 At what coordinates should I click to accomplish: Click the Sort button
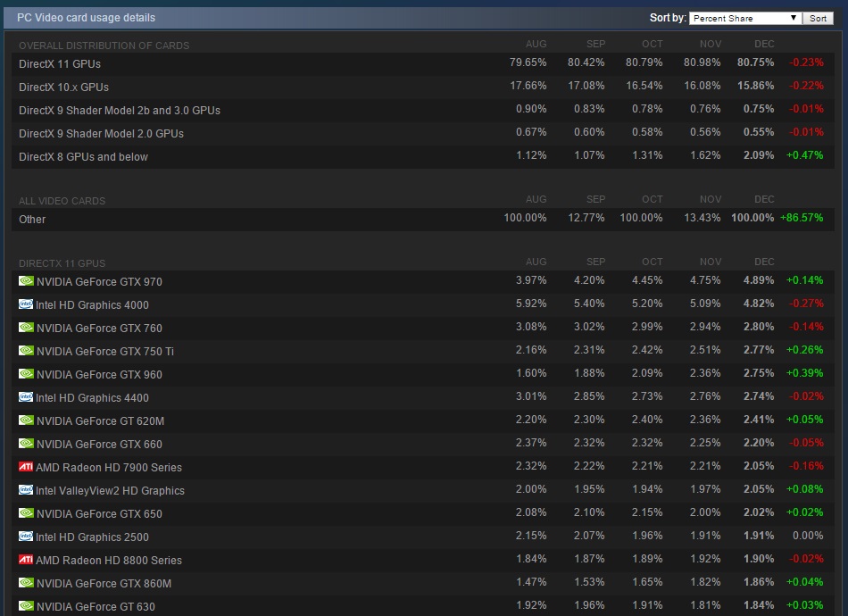pos(818,18)
